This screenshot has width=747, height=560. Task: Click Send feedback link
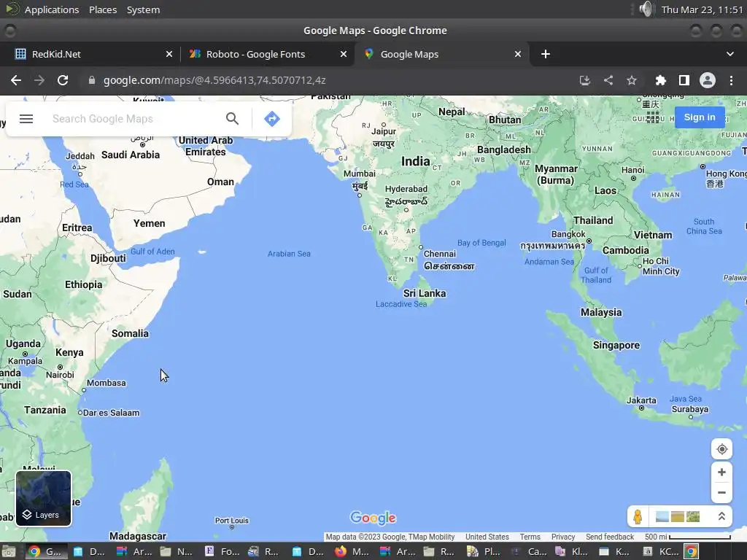tap(610, 537)
